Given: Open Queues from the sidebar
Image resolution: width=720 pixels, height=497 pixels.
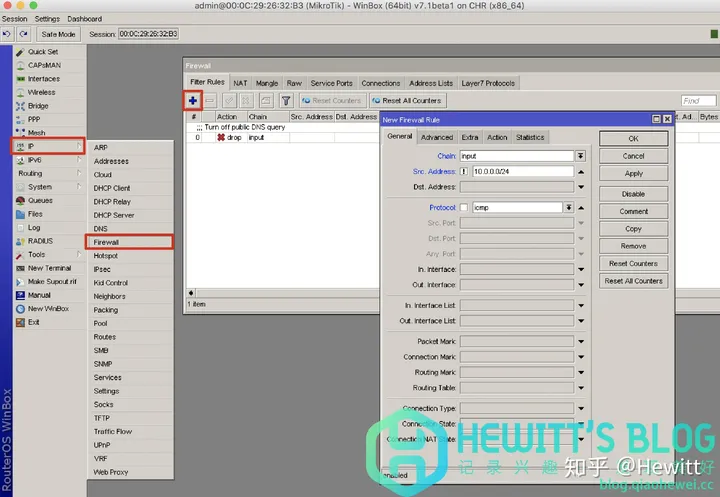Looking at the screenshot, I should (x=40, y=200).
